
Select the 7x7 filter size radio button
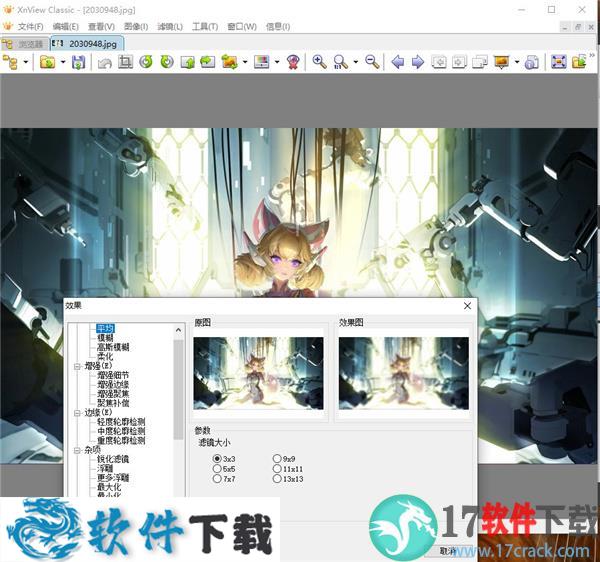217,478
